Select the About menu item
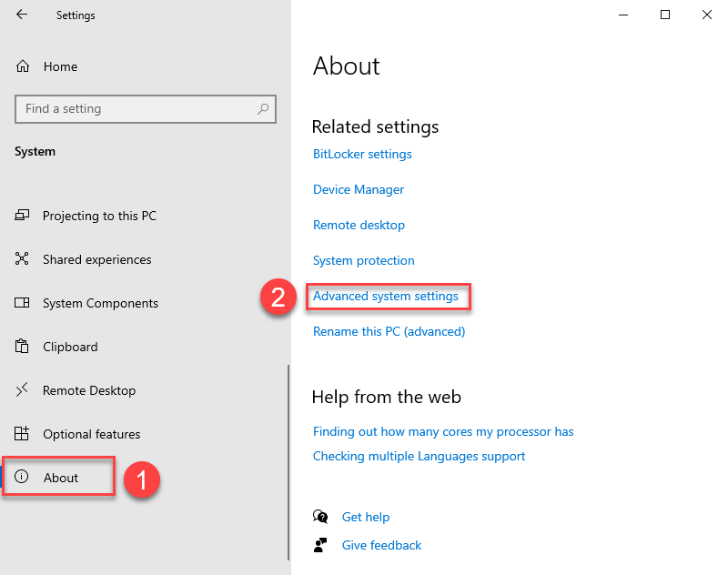 [60, 478]
